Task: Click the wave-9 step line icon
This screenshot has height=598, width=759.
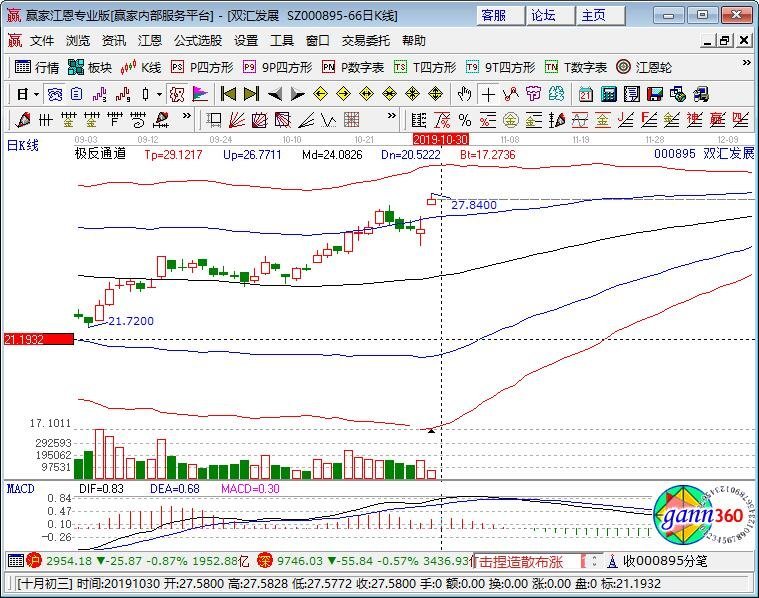Action: point(123,94)
